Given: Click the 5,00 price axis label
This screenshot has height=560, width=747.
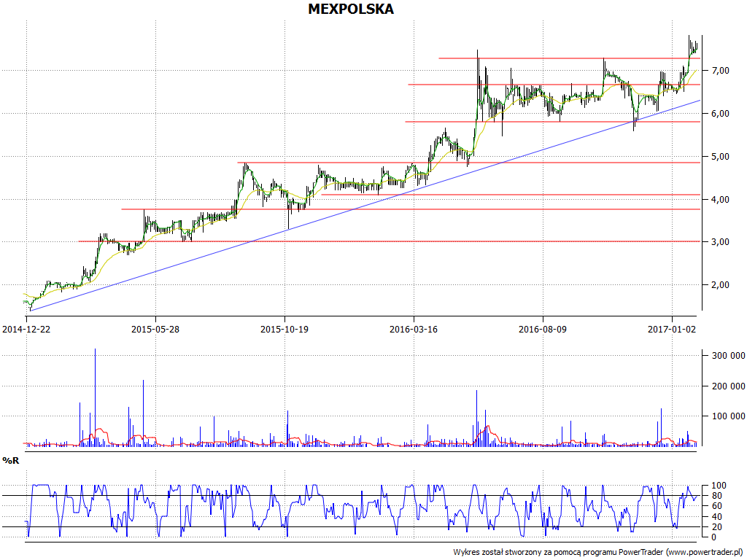Looking at the screenshot, I should [x=721, y=156].
